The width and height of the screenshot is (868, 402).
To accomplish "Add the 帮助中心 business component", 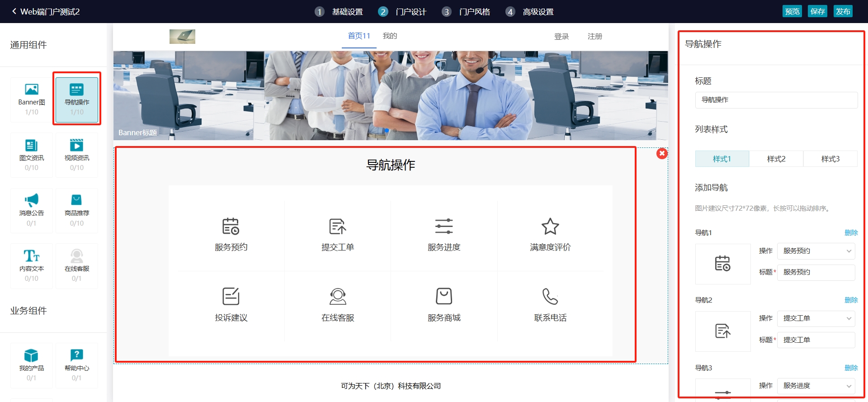I will 77,365.
